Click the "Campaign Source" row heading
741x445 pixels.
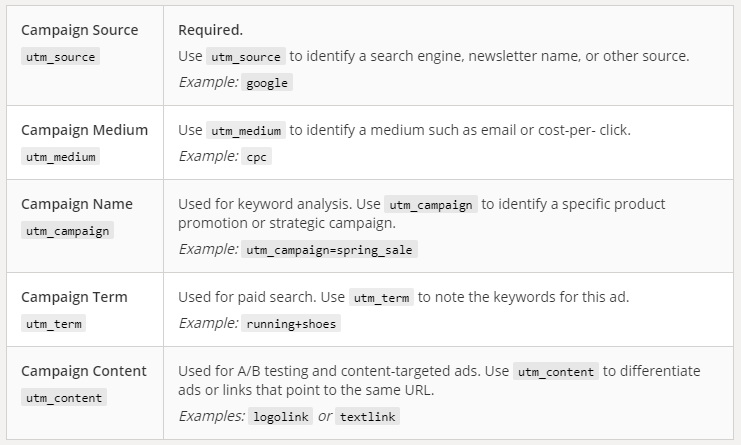point(80,30)
